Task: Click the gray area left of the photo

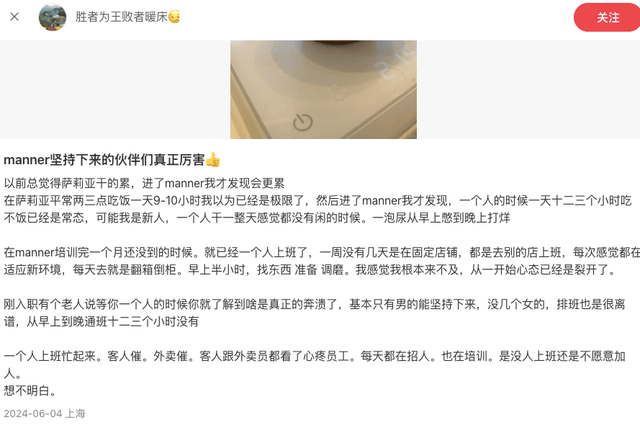Action: click(115, 89)
